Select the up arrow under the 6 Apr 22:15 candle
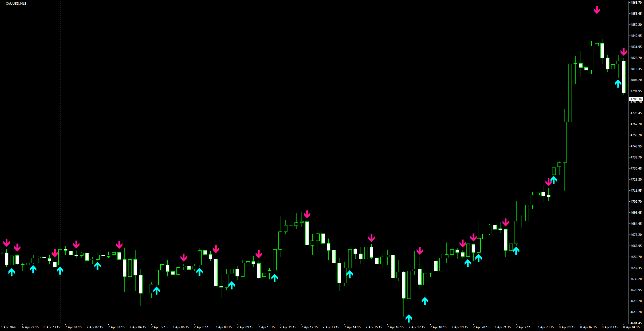This screenshot has height=331, width=644. [33, 269]
